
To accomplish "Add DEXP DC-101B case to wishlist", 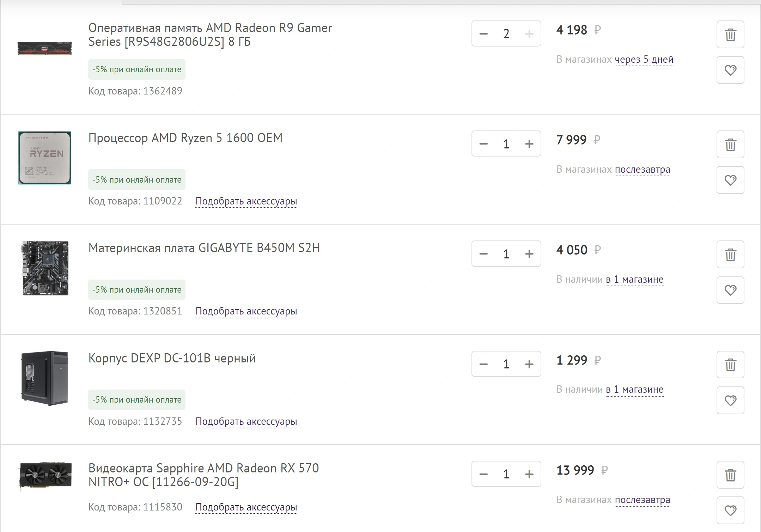I will [730, 400].
